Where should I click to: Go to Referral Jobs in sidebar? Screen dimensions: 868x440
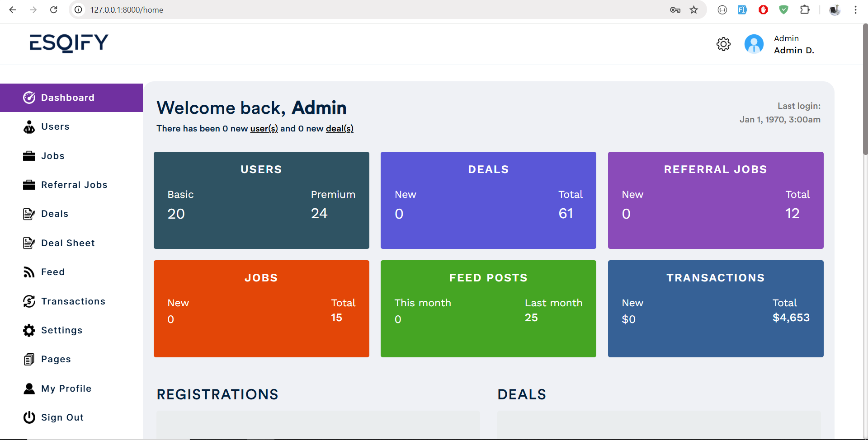pyautogui.click(x=74, y=185)
